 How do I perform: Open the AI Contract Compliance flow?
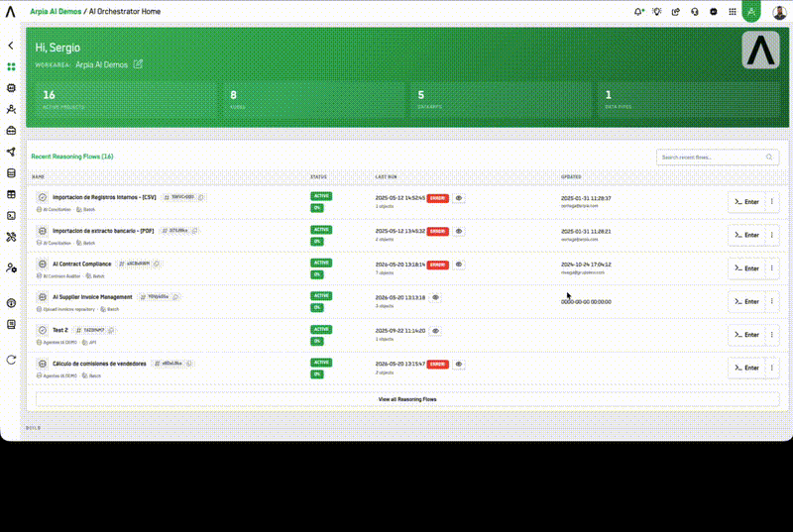click(82, 264)
